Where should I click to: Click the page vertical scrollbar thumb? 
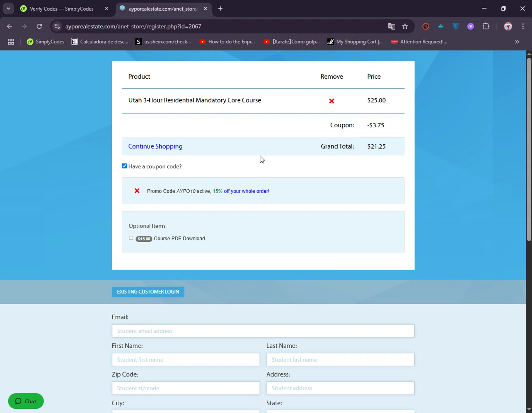[x=529, y=149]
